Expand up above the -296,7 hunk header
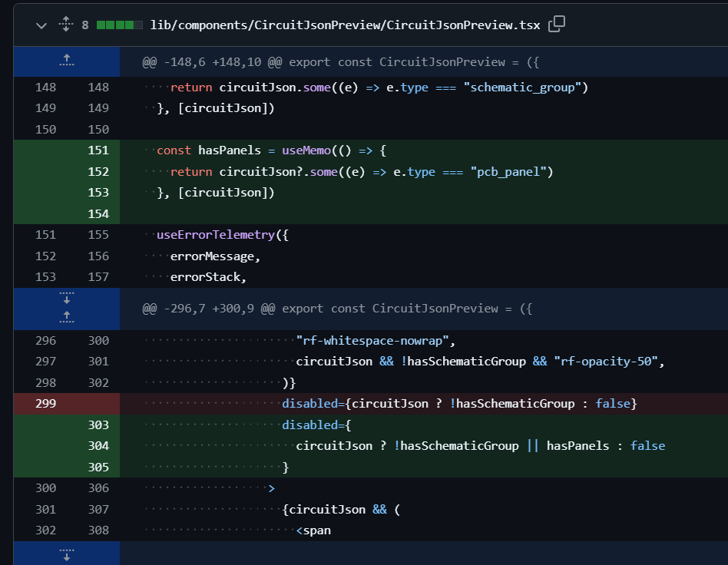728x565 pixels. (66, 318)
